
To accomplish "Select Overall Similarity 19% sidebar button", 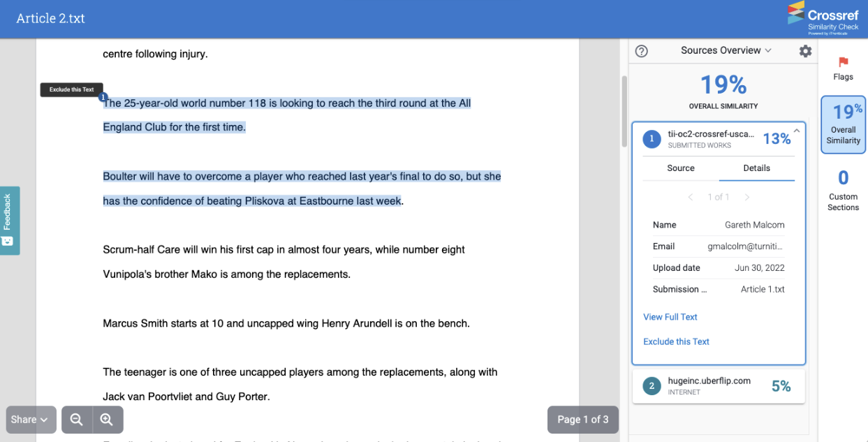I will 843,125.
